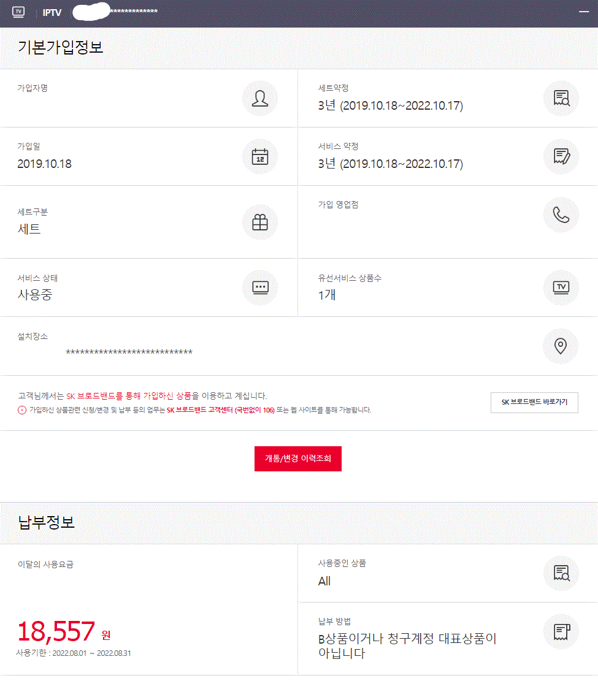The image size is (598, 700).
Task: Click the service status chat icon
Action: click(x=260, y=287)
